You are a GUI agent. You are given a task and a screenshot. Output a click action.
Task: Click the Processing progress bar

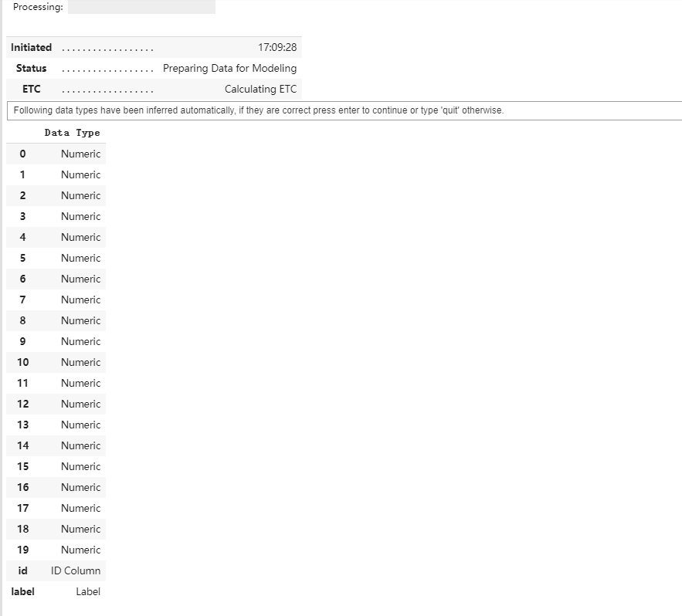[x=141, y=7]
